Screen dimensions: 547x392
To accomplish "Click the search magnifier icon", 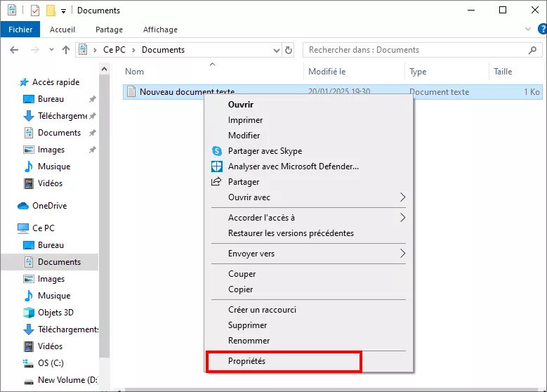I will click(x=532, y=51).
